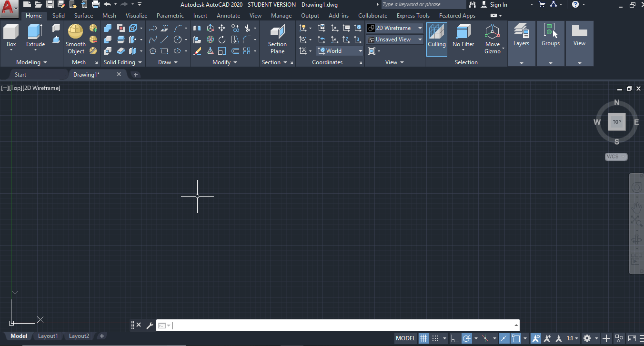Switch to the Annotate ribbon tab

(229, 16)
